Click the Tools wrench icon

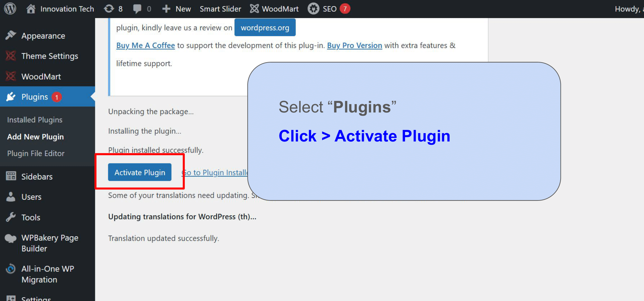click(11, 217)
